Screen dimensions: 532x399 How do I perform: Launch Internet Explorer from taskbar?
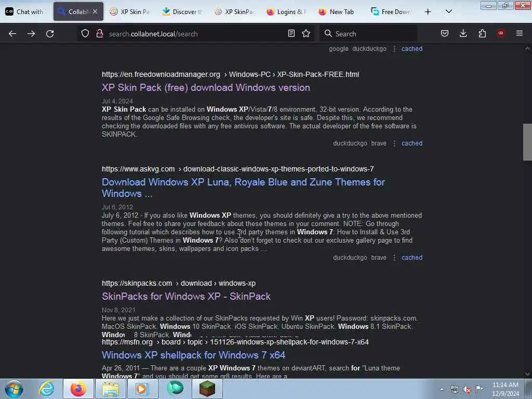click(x=46, y=389)
